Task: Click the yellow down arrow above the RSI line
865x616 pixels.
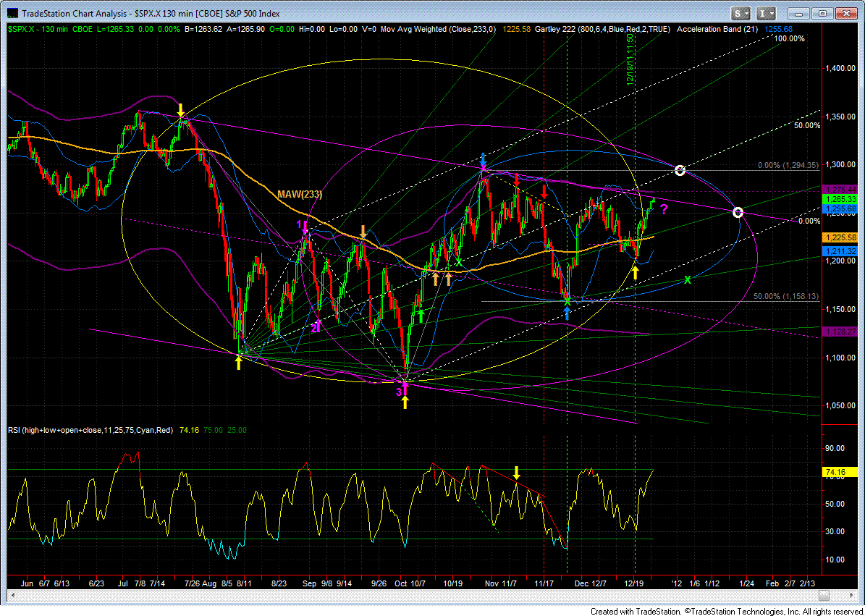Action: tap(516, 472)
